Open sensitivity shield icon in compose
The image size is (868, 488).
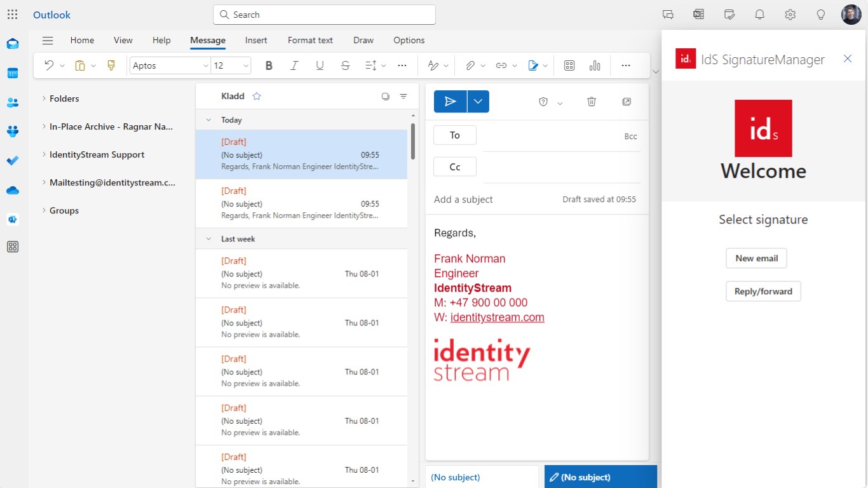(543, 102)
